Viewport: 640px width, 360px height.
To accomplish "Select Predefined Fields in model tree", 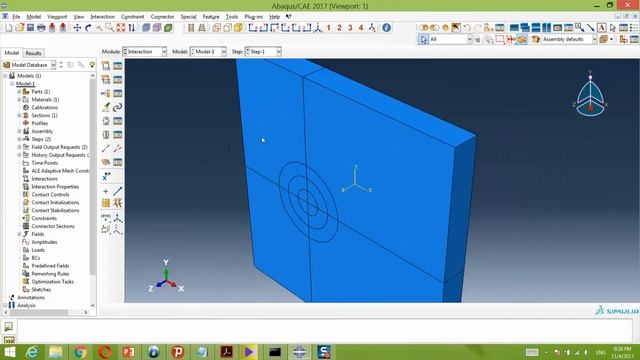I will pos(50,266).
